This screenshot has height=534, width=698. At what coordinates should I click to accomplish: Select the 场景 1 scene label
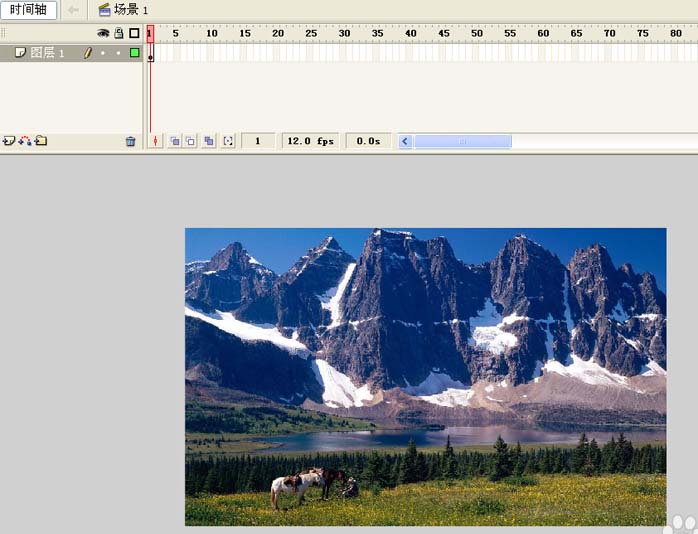pyautogui.click(x=131, y=9)
